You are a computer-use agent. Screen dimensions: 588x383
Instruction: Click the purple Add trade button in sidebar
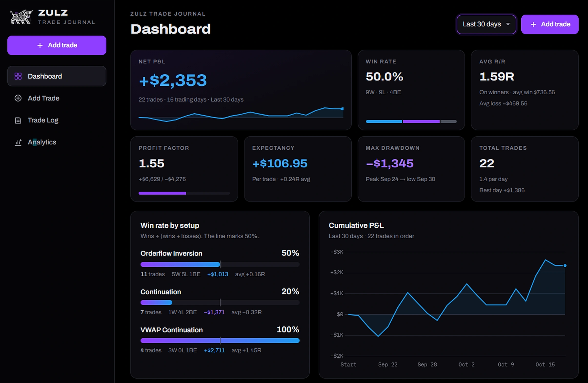57,45
